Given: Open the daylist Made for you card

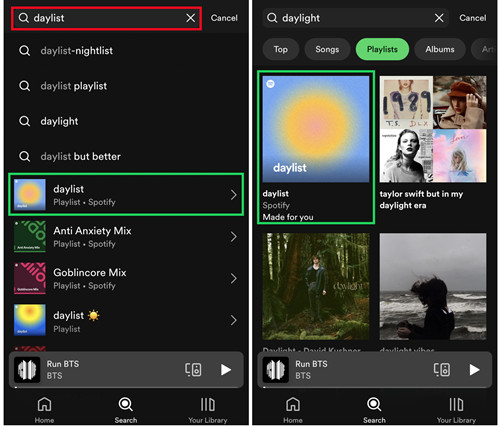Looking at the screenshot, I should click(316, 147).
